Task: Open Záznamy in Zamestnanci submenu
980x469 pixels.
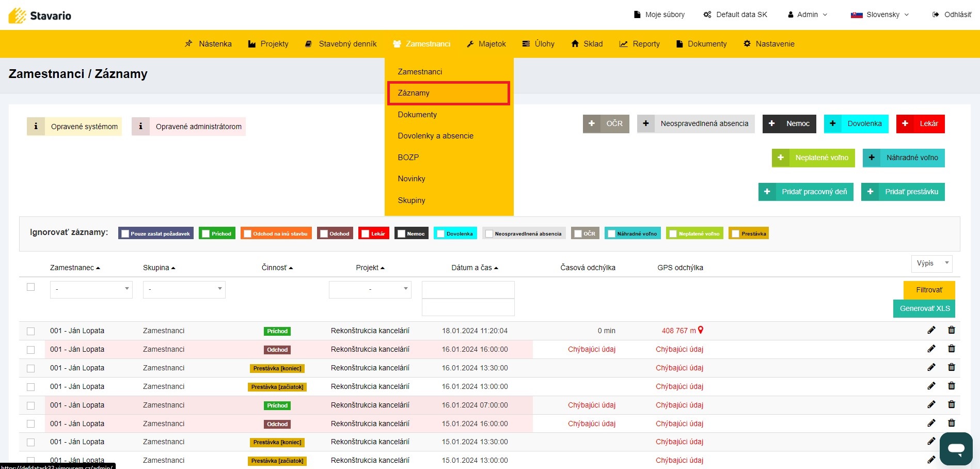Action: coord(449,93)
